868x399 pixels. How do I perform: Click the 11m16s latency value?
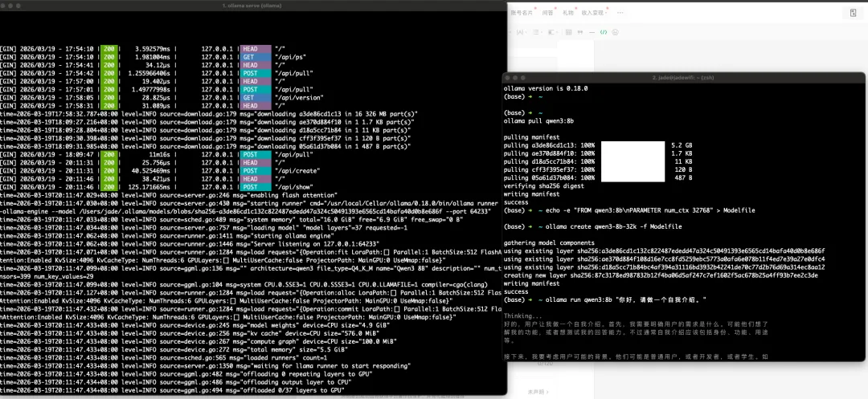158,155
